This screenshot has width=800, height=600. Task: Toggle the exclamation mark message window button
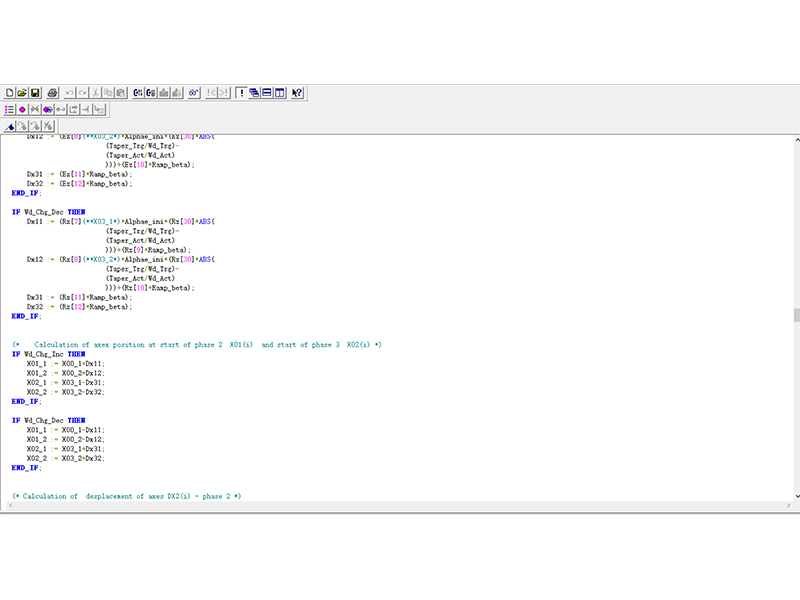coord(241,93)
